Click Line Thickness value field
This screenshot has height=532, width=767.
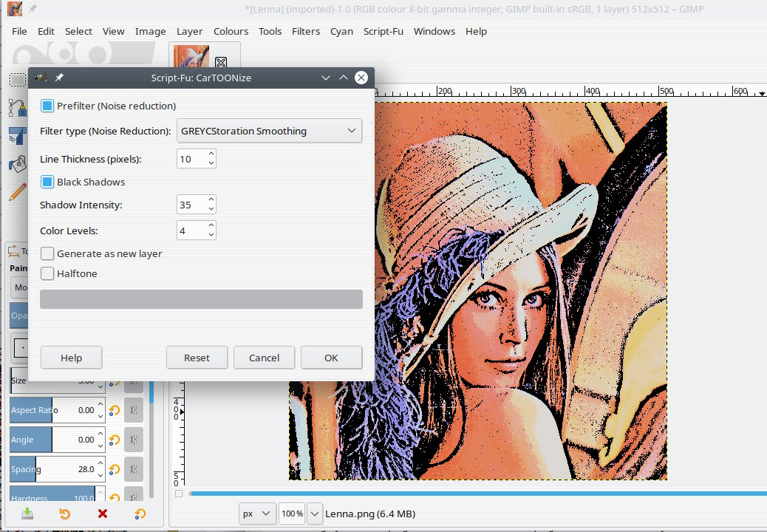[191, 159]
